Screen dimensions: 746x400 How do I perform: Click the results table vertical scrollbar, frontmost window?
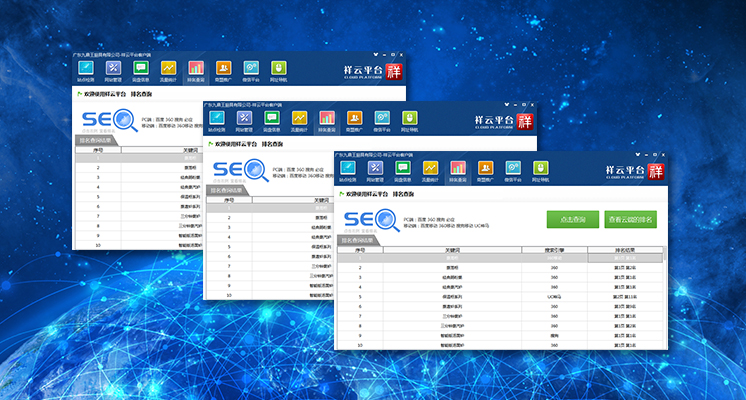pyautogui.click(x=662, y=300)
